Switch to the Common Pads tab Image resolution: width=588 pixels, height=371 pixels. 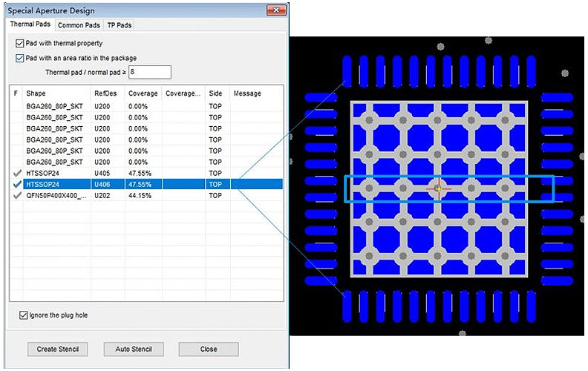click(78, 25)
